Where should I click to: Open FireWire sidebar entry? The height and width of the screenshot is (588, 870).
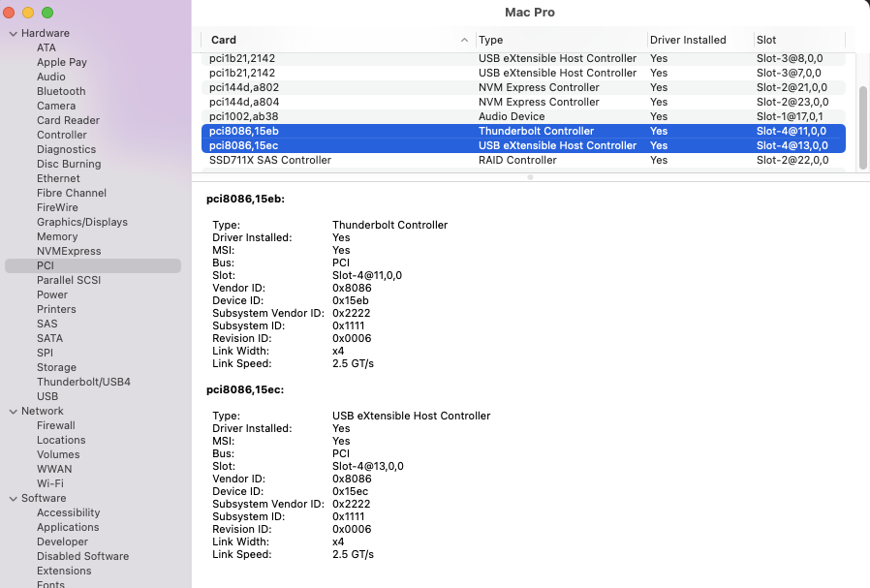(57, 207)
